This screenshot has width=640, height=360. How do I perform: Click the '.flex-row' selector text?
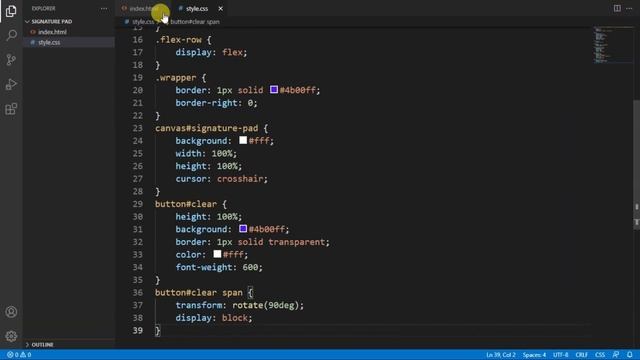tap(178, 40)
